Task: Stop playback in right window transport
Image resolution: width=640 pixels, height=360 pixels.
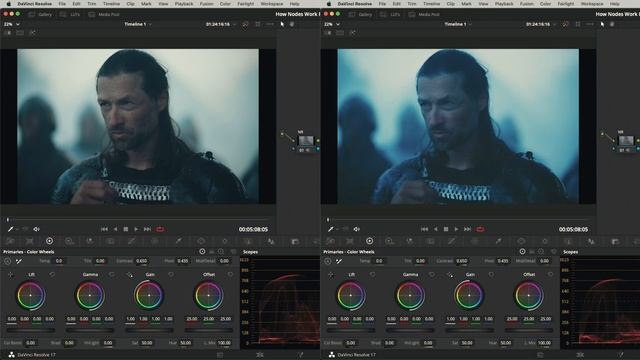Action: click(x=446, y=229)
